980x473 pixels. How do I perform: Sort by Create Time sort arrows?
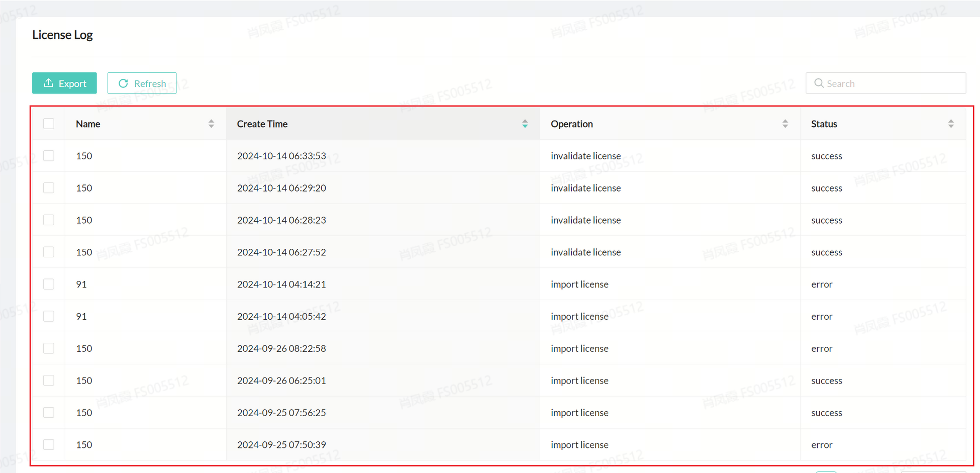click(525, 124)
